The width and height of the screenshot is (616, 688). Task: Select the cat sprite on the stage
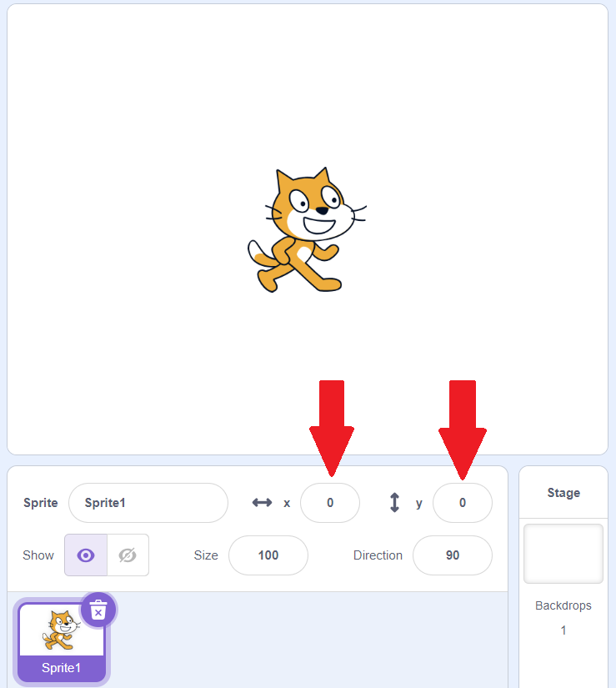coord(306,229)
